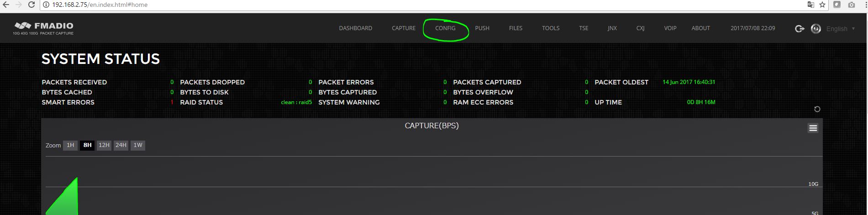This screenshot has width=868, height=215.
Task: Click the 2017/07/08 22:09 timestamp
Action: 752,28
